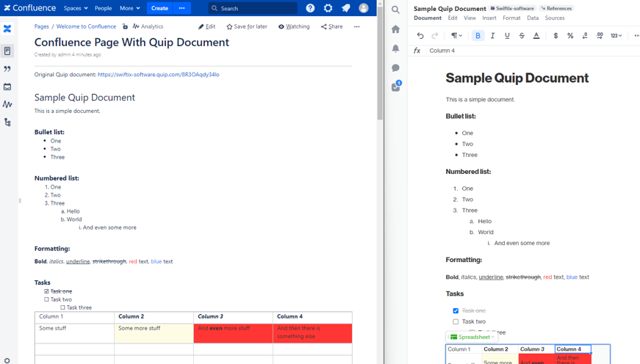The width and height of the screenshot is (640, 364).
Task: Toggle Task one checkbox on Confluence page
Action: point(46,291)
